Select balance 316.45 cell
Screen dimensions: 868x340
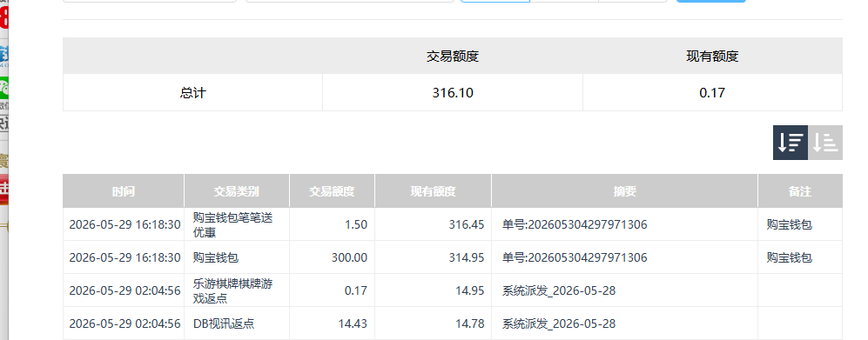click(x=433, y=224)
